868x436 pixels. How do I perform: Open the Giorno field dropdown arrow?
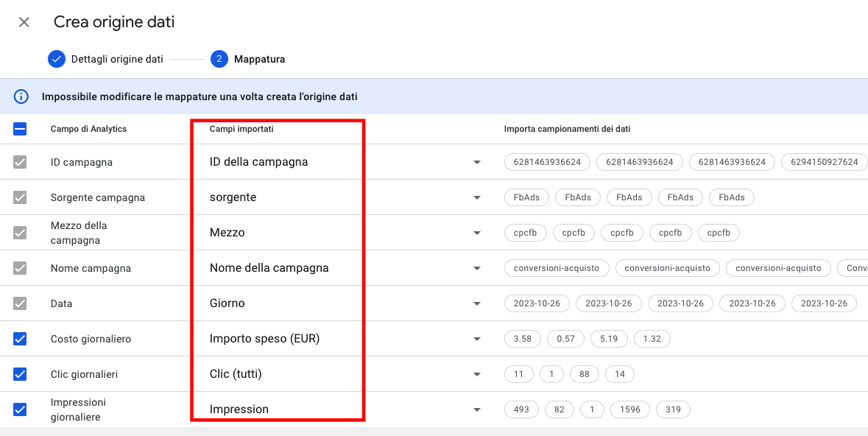click(476, 303)
